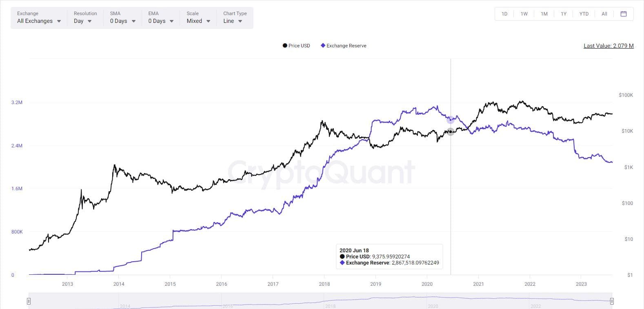The height and width of the screenshot is (309, 644).
Task: Click the purple Exchange Reserve diamond icon
Action: [x=322, y=45]
